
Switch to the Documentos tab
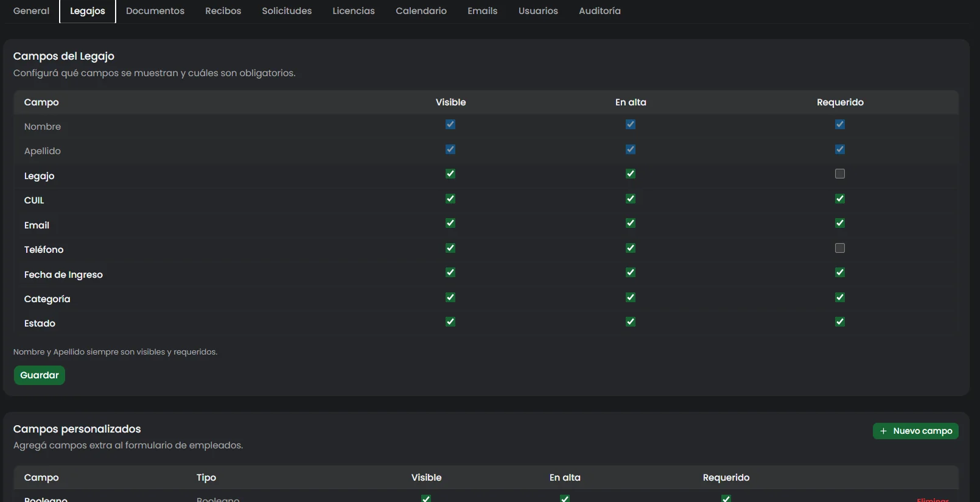[x=155, y=11]
